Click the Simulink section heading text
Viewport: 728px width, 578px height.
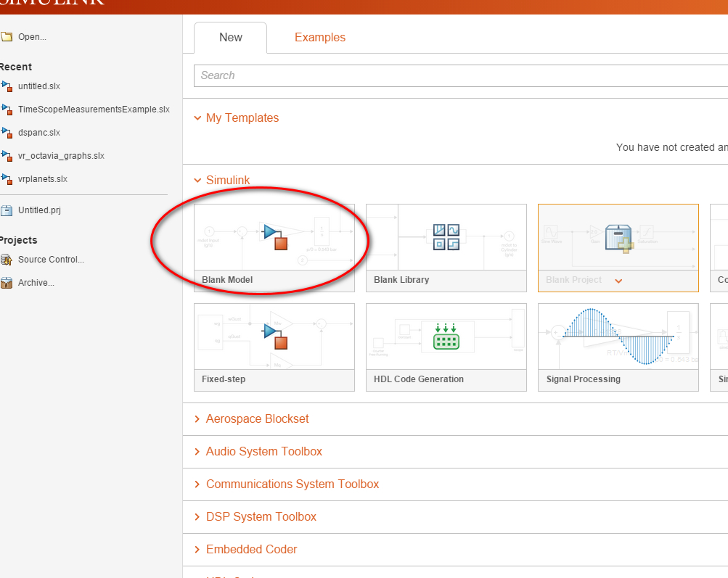click(x=228, y=180)
